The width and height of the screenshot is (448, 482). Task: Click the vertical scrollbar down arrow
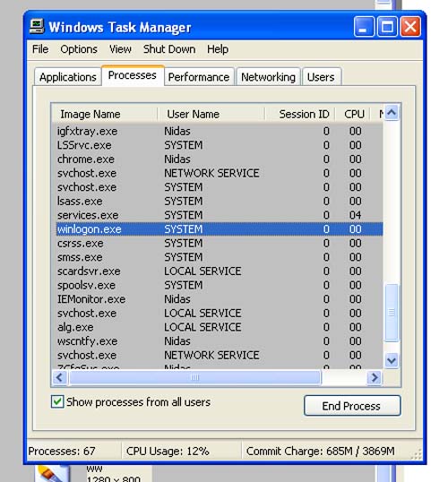click(392, 360)
